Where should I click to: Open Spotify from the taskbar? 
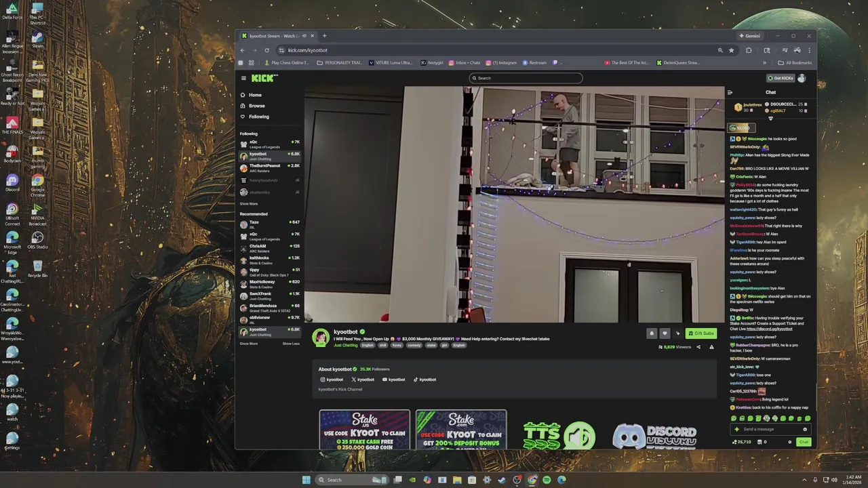point(547,480)
